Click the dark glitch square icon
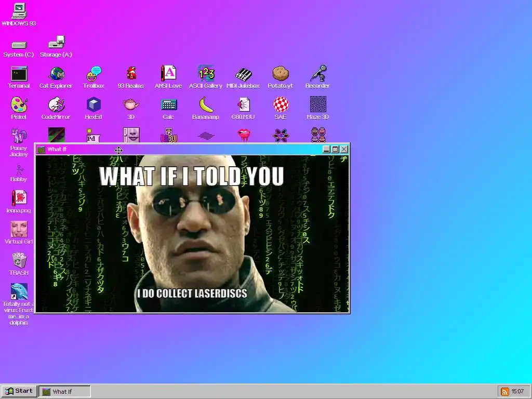 (x=56, y=135)
